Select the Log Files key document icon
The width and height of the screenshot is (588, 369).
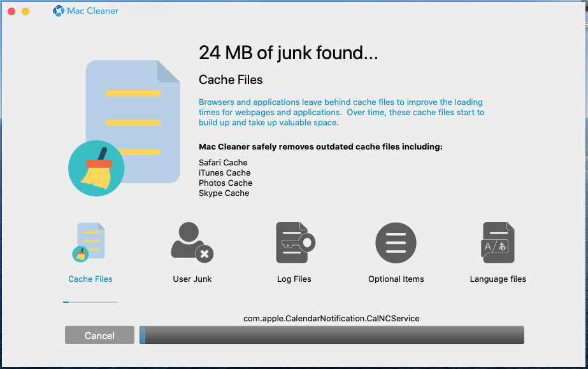[295, 242]
